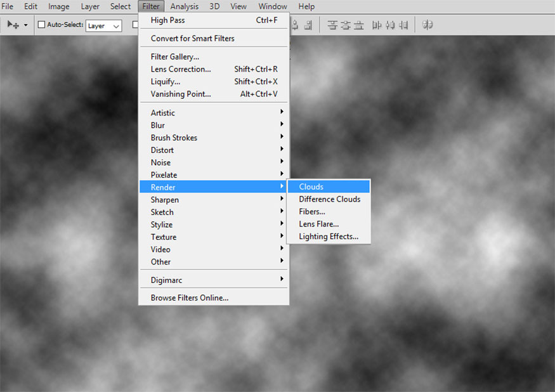This screenshot has height=392, width=555.
Task: Open the Lens Correction filter
Action: pos(214,69)
